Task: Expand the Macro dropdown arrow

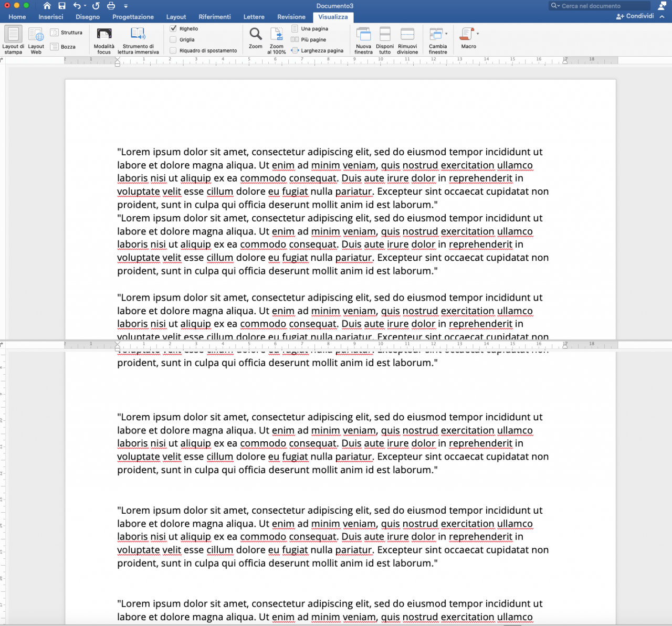Action: 477,34
